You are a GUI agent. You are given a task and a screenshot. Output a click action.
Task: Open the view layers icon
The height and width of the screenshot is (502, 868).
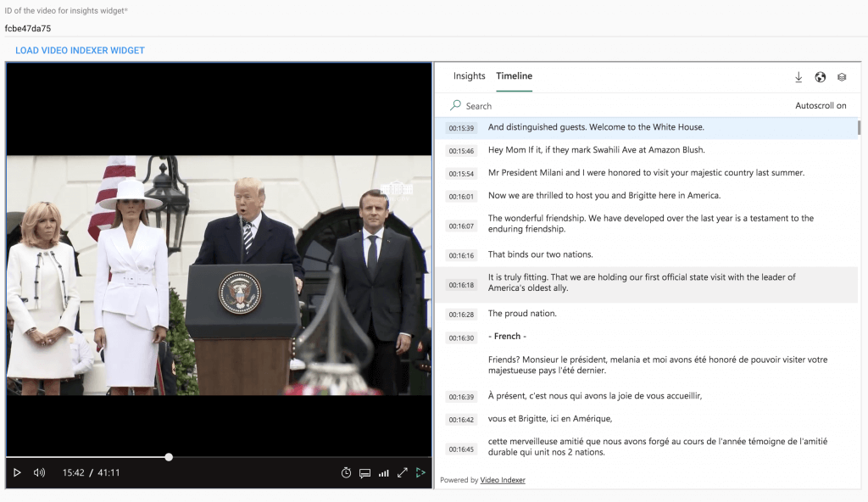842,77
